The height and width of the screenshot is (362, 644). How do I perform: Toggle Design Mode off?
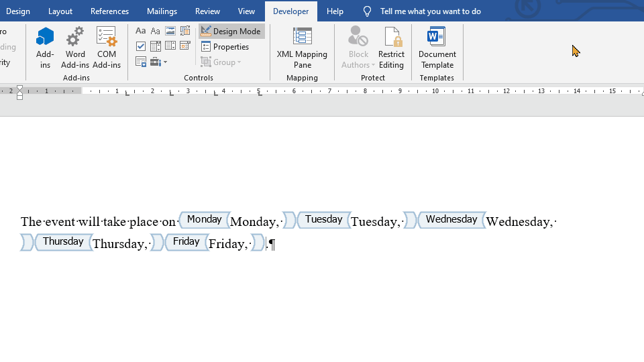coord(231,32)
